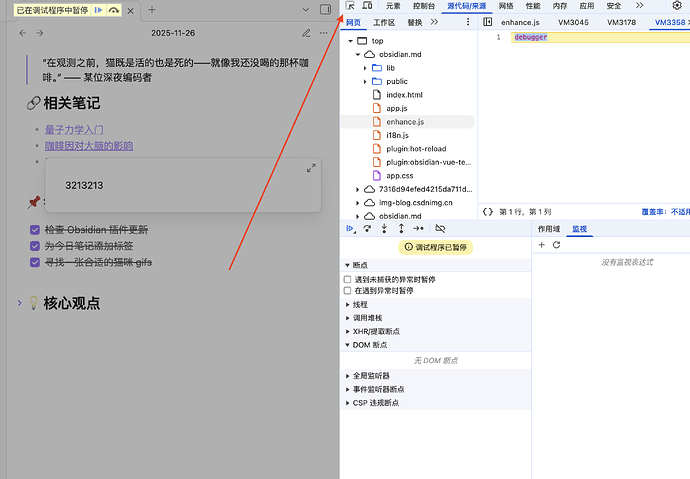Open enhance.js editor tab
Screen dimensions: 690x479
[520, 22]
